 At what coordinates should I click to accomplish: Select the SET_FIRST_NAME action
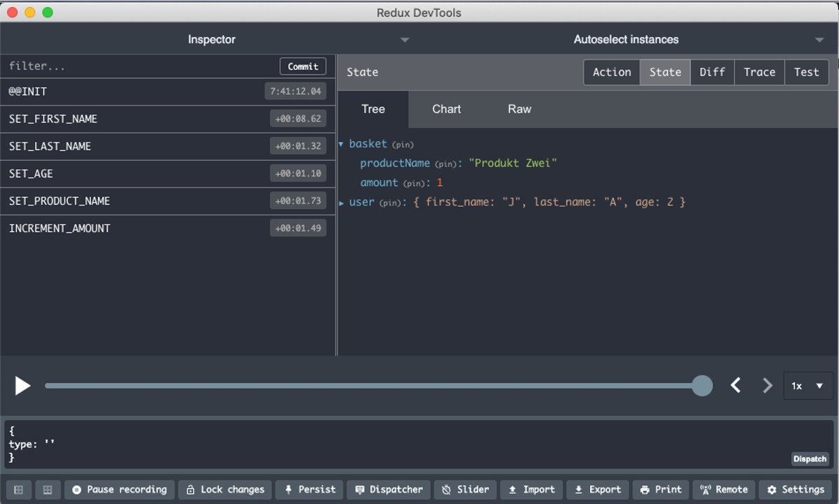(168, 119)
